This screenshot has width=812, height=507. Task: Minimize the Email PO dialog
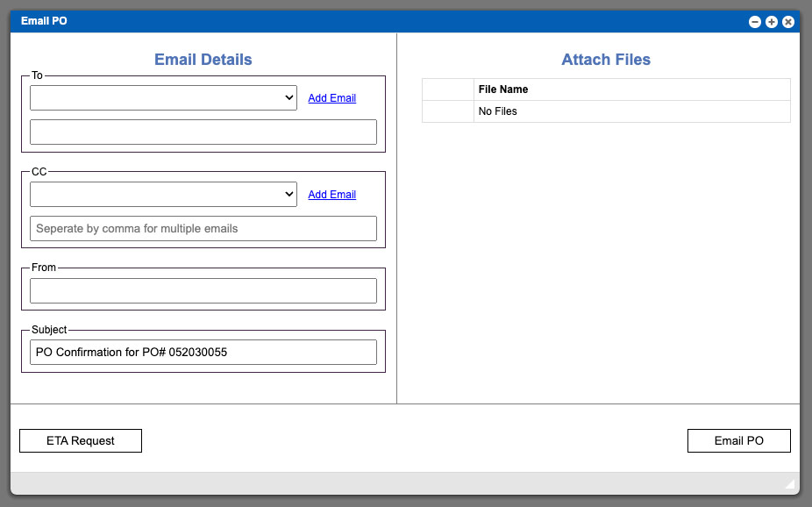pyautogui.click(x=754, y=22)
